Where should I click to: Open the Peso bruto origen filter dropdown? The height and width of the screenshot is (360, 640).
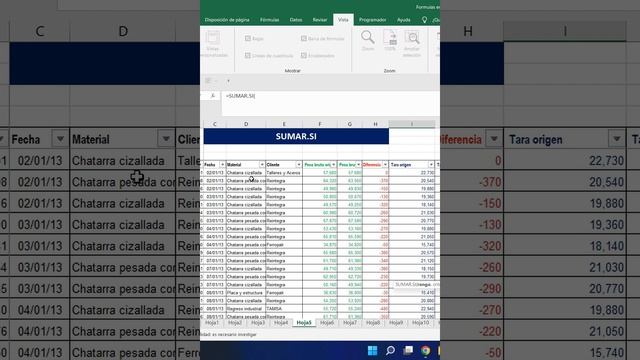click(333, 164)
